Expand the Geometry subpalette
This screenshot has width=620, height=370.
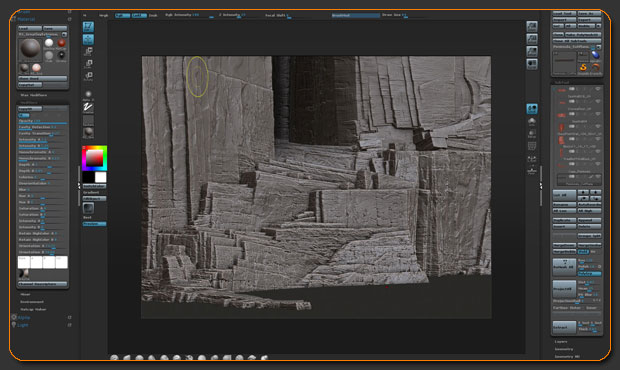point(564,349)
